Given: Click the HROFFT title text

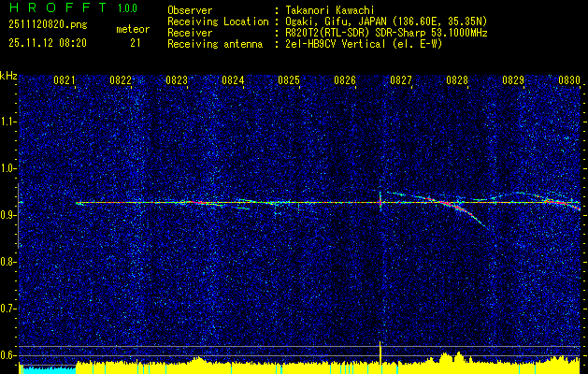Looking at the screenshot, I should point(57,7).
